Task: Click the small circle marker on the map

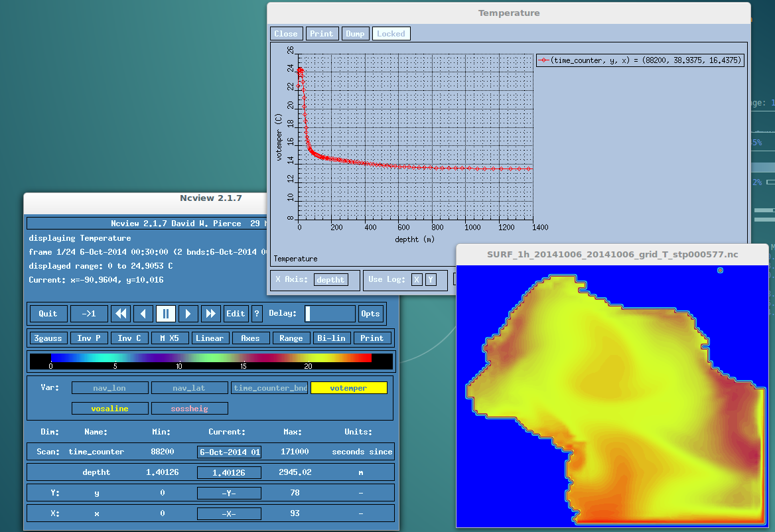Action: click(x=720, y=270)
